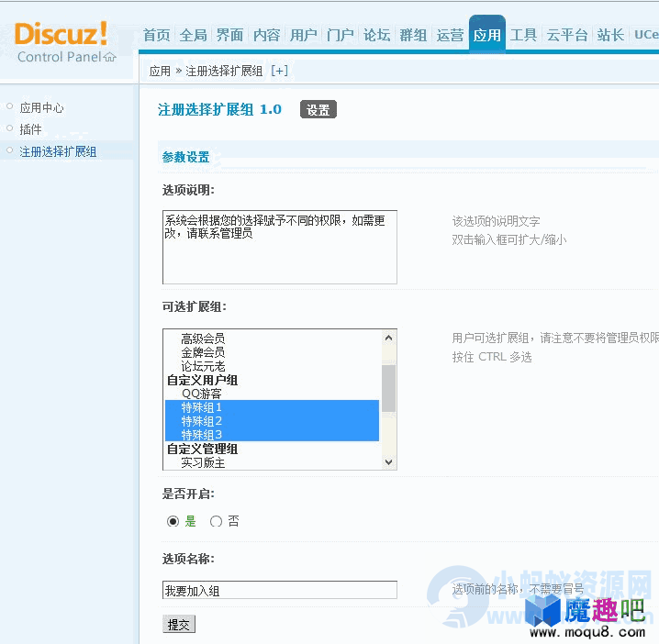This screenshot has height=644, width=659.
Task: Select 论坛元老 in the group list
Action: tap(203, 366)
